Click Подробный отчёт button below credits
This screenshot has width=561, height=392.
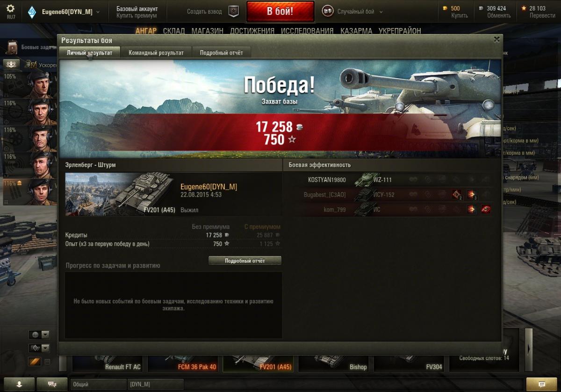point(245,261)
